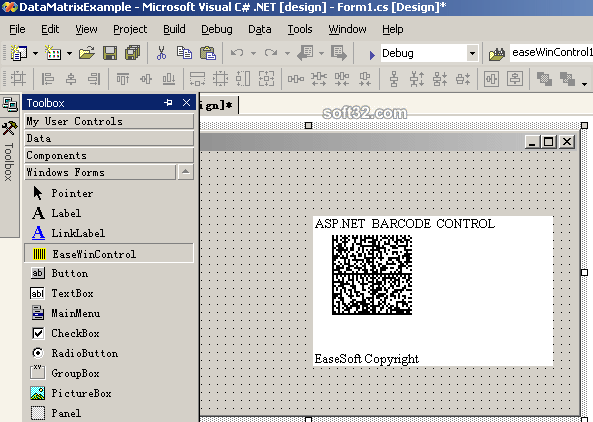This screenshot has height=422, width=593.
Task: Open the Undo history dropdown arrow
Action: (253, 53)
